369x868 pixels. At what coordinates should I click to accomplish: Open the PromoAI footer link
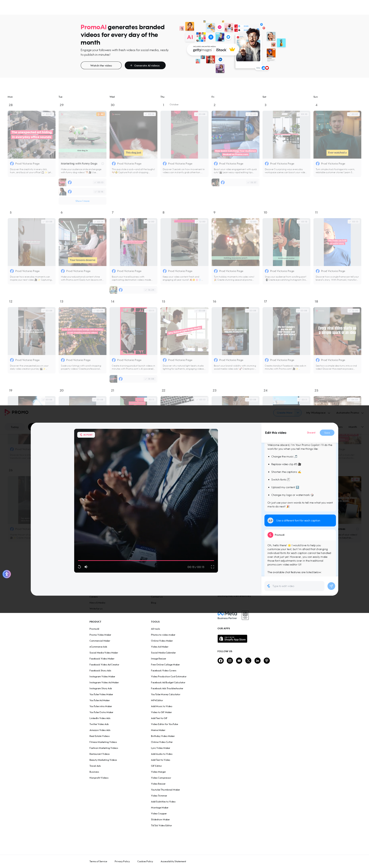94,629
